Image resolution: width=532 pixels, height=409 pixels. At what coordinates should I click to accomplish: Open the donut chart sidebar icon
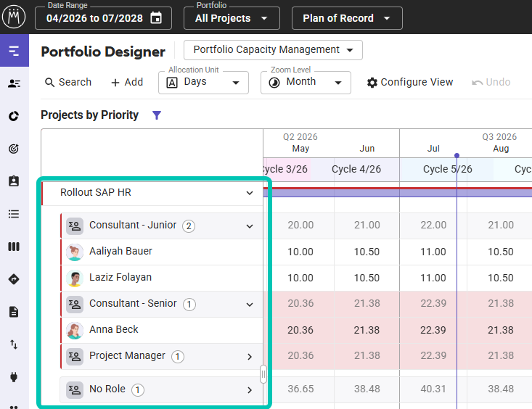[14, 116]
